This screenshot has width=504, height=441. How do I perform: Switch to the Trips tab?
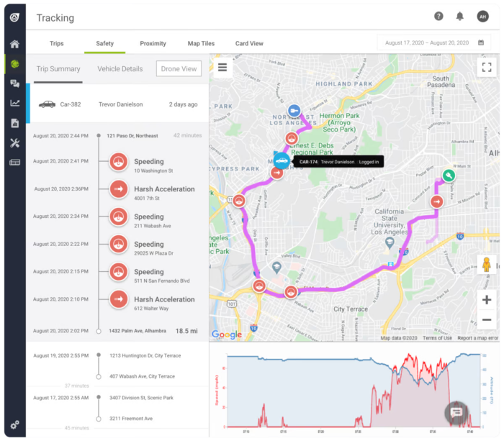pos(57,43)
